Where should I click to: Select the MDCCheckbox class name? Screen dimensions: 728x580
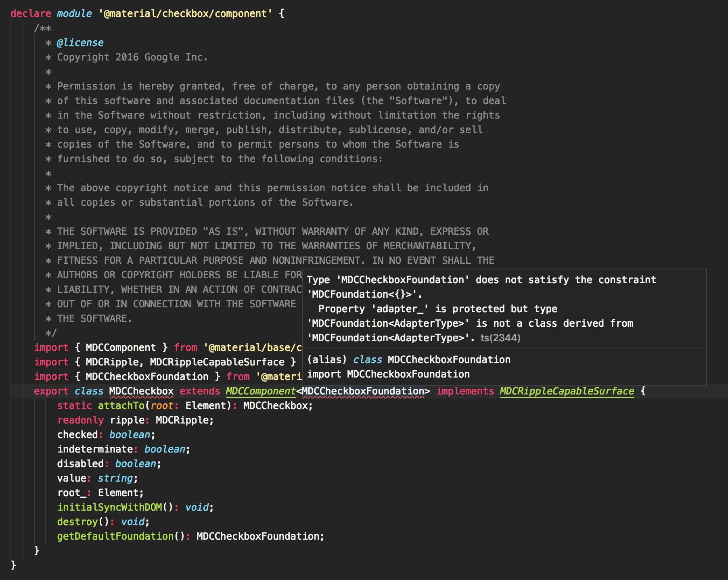141,391
